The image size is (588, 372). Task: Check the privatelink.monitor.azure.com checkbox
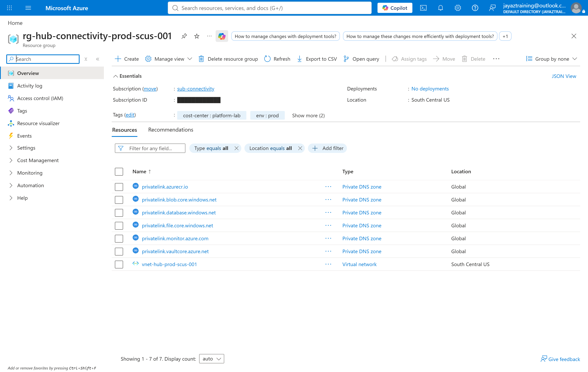click(119, 238)
